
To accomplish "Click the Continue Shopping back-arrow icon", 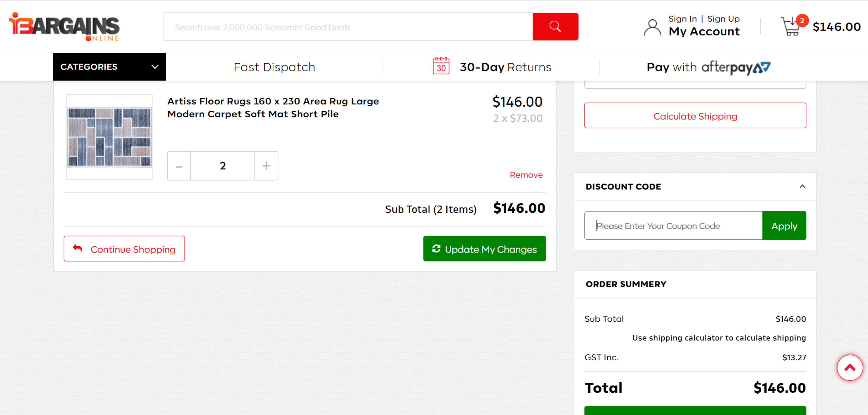I will pos(78,248).
